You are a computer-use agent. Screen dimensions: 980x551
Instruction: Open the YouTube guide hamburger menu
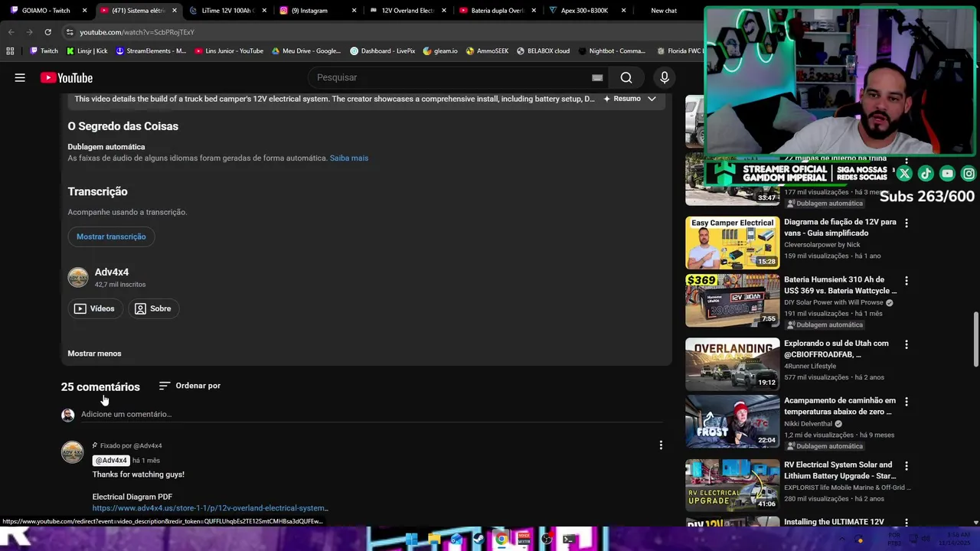20,77
